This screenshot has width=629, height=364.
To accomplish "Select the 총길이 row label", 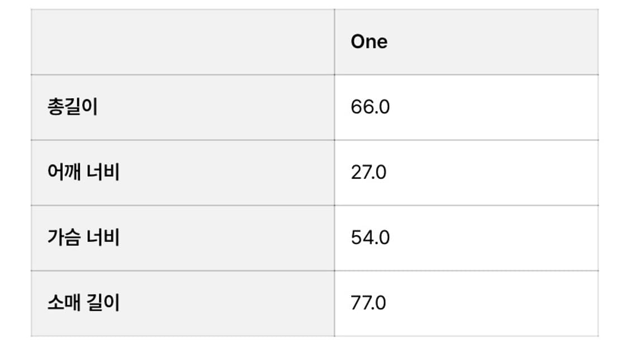I will pyautogui.click(x=72, y=107).
